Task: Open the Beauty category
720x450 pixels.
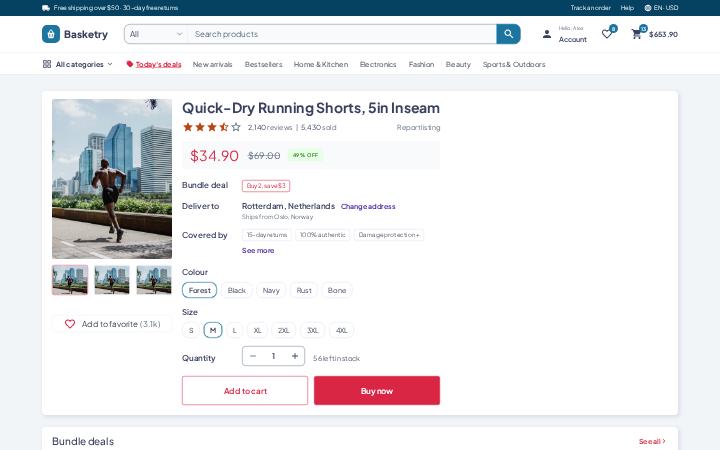Action: pos(458,64)
